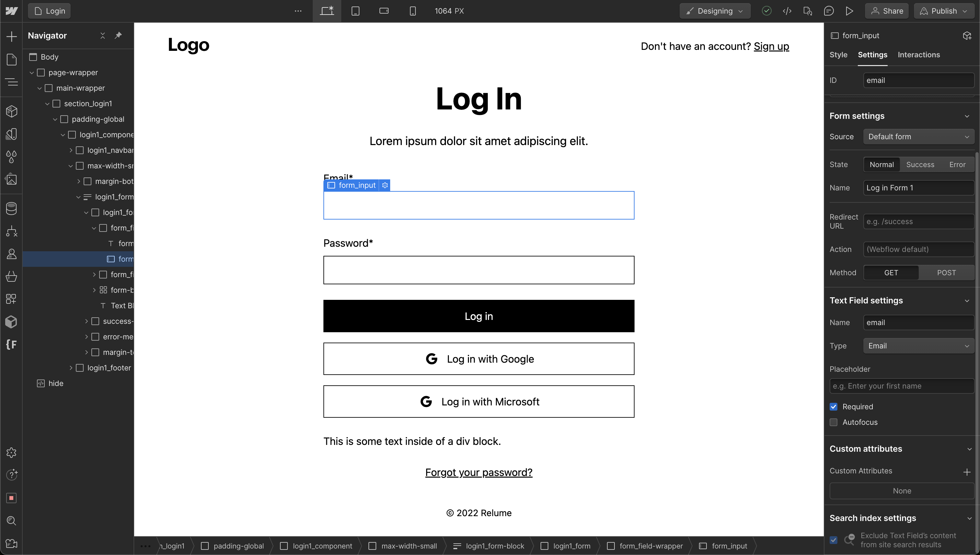The width and height of the screenshot is (980, 555).
Task: Open the Type Email dropdown
Action: coord(918,346)
